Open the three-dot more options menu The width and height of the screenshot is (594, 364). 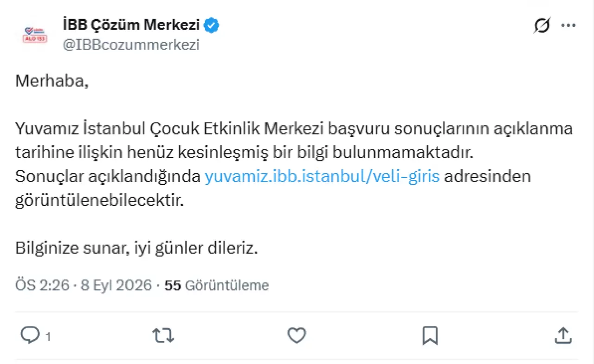pyautogui.click(x=568, y=26)
